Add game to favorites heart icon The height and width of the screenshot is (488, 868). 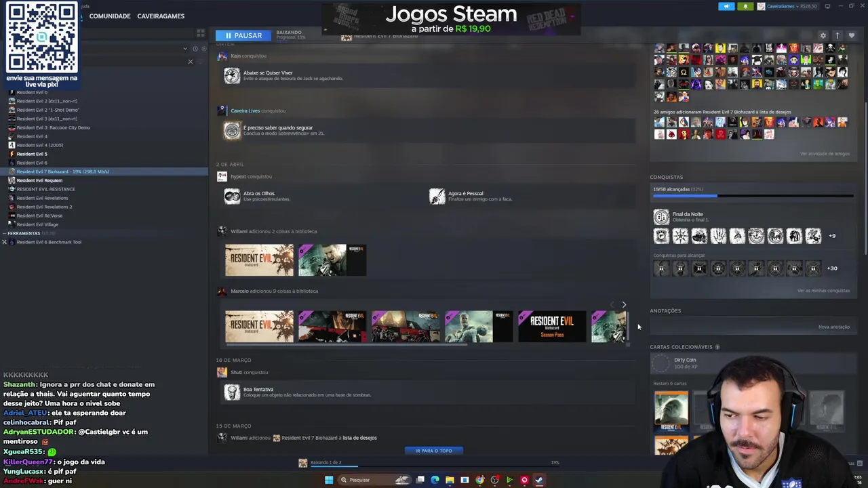pyautogui.click(x=852, y=35)
